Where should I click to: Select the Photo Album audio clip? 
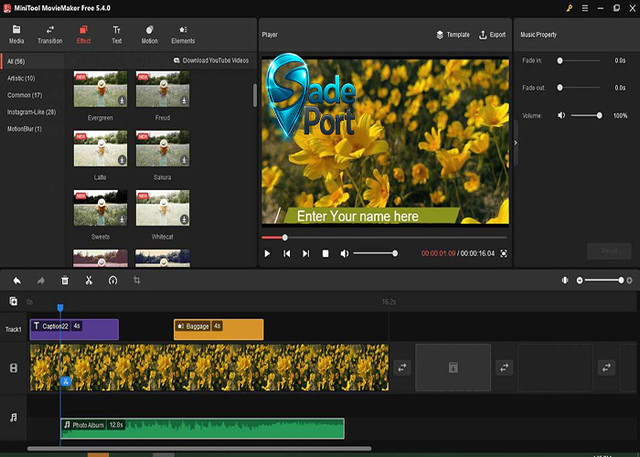click(x=202, y=428)
